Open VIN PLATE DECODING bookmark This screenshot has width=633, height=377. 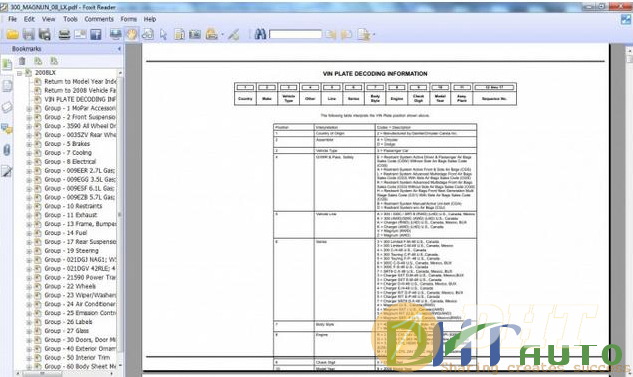80,99
